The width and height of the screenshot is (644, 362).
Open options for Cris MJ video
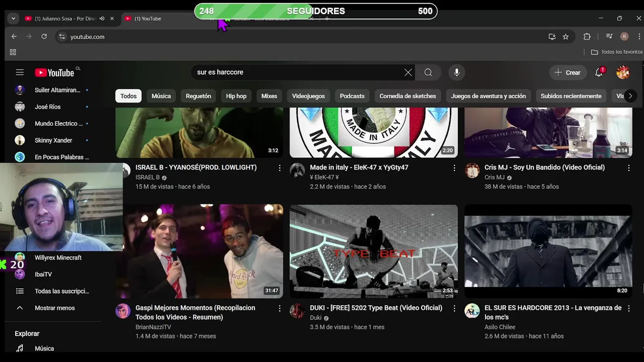click(628, 168)
